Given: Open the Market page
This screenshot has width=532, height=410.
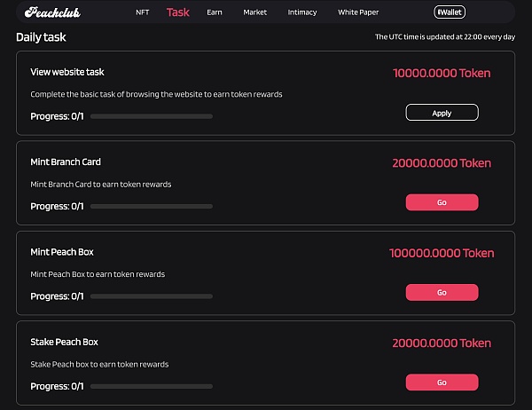Looking at the screenshot, I should 254,12.
